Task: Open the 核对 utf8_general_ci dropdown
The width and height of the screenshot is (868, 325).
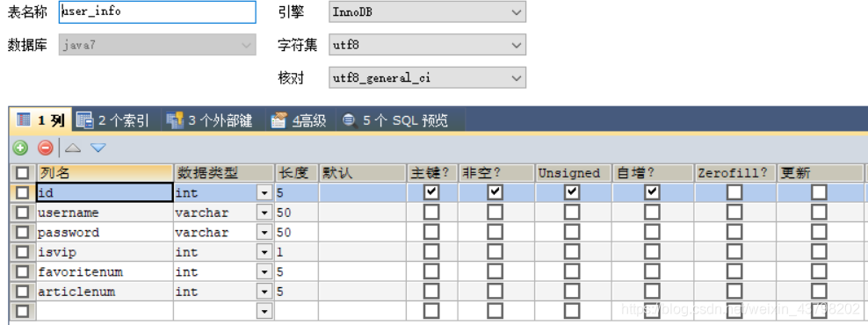Action: click(427, 78)
